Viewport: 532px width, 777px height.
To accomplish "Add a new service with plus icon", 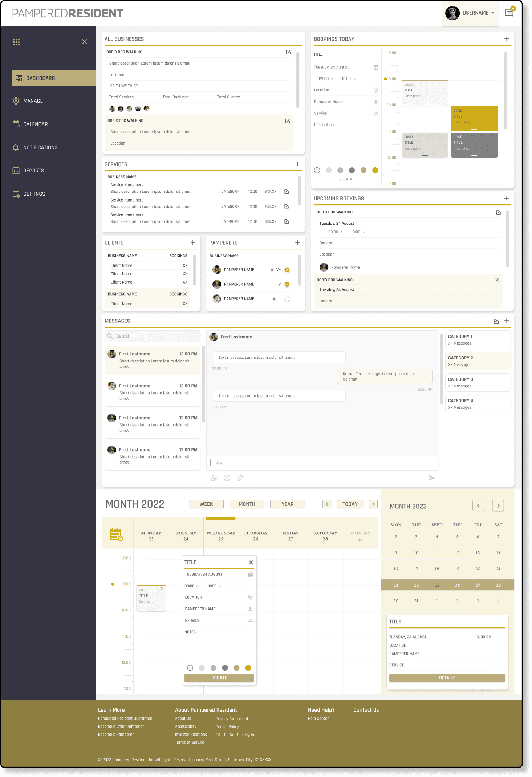I will coord(297,164).
